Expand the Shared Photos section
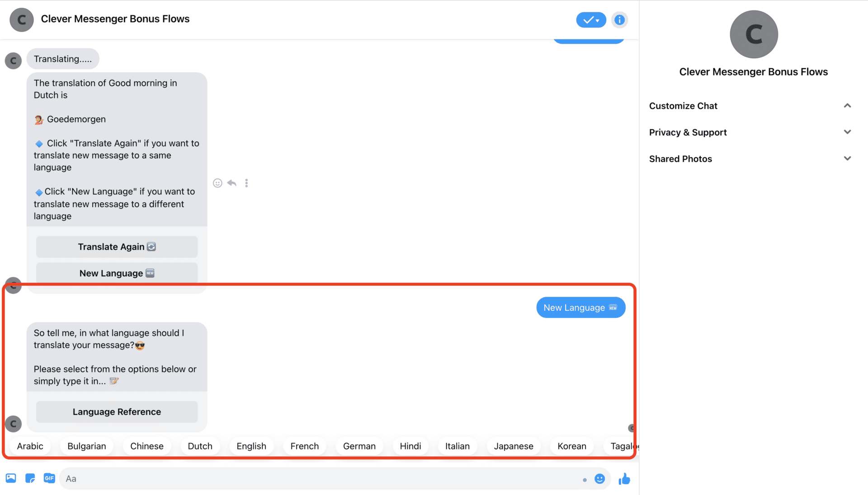 coord(847,159)
